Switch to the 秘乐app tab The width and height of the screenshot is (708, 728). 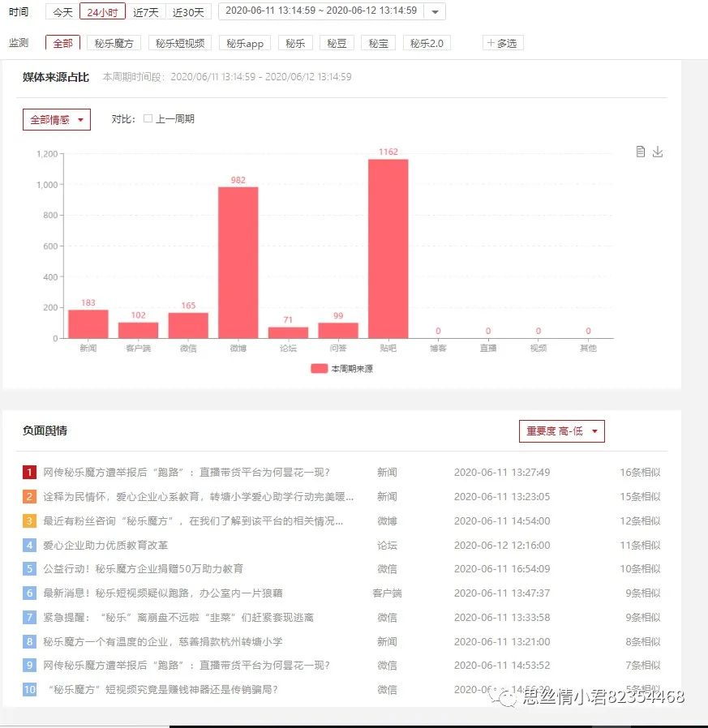coord(244,43)
